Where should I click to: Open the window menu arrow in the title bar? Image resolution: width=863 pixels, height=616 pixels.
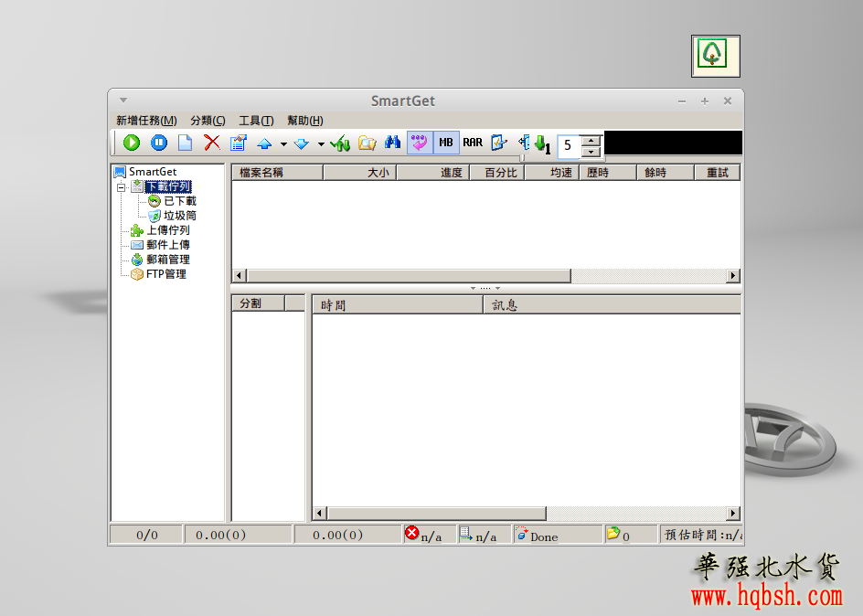point(123,101)
